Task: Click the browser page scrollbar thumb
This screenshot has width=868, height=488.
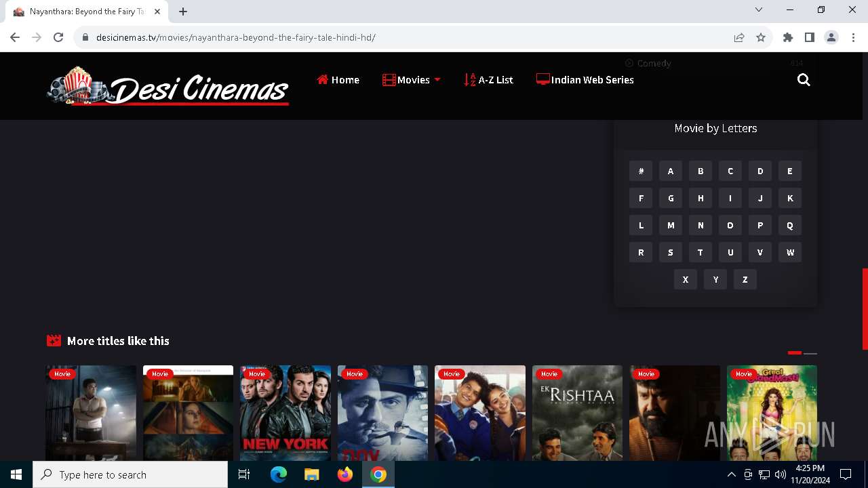Action: (865, 308)
